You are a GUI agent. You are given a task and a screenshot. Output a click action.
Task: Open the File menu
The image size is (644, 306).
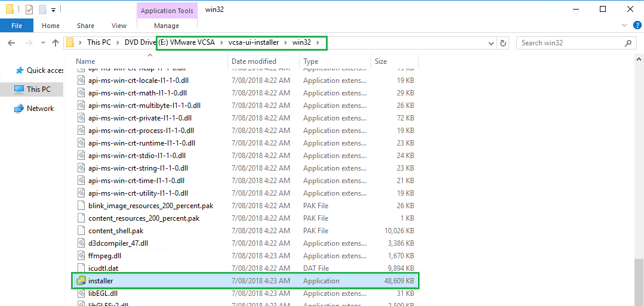[17, 26]
